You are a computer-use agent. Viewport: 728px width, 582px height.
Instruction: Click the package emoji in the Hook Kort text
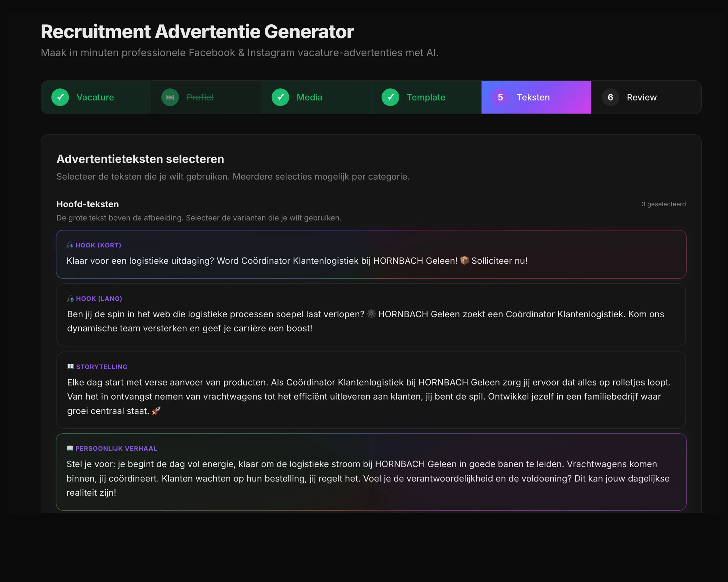464,260
